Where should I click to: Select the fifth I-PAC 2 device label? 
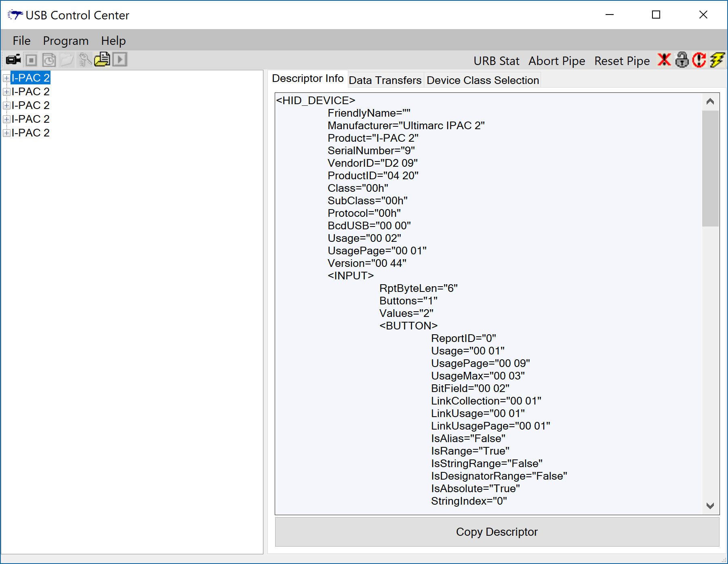pos(30,133)
